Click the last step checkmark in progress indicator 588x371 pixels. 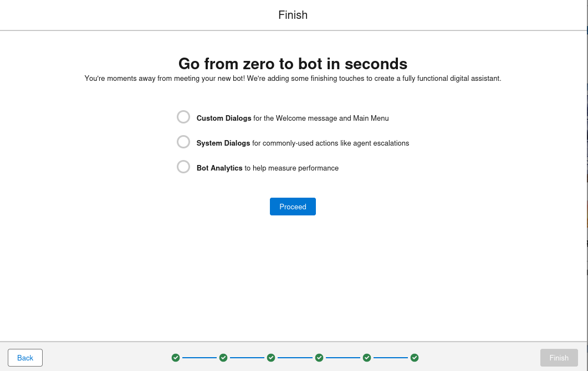(415, 358)
